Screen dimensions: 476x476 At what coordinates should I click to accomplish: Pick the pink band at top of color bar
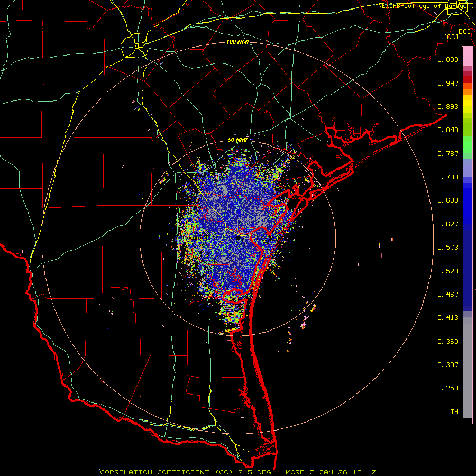[x=467, y=57]
